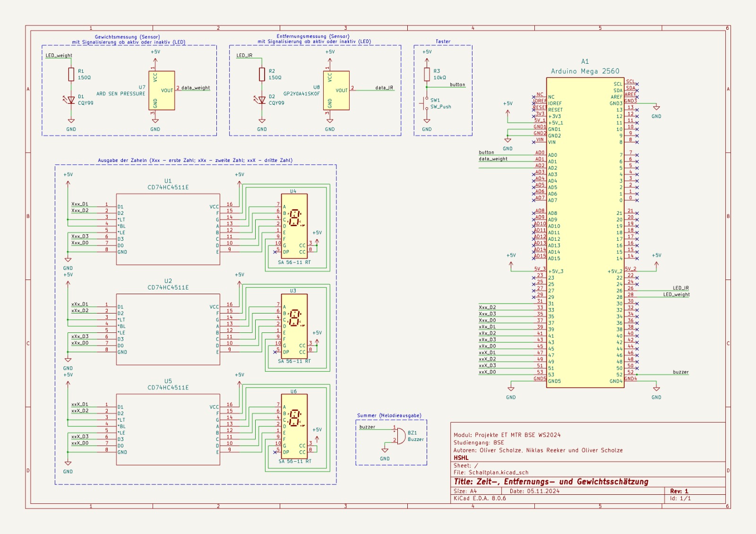
Task: Select the D1 CQY99 LED symbol
Action: (71, 100)
